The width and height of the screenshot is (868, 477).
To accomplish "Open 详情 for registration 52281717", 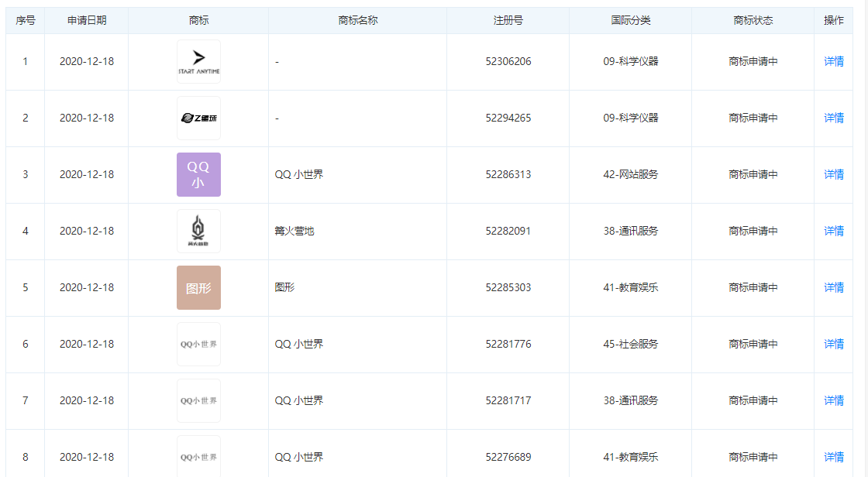I will point(834,401).
